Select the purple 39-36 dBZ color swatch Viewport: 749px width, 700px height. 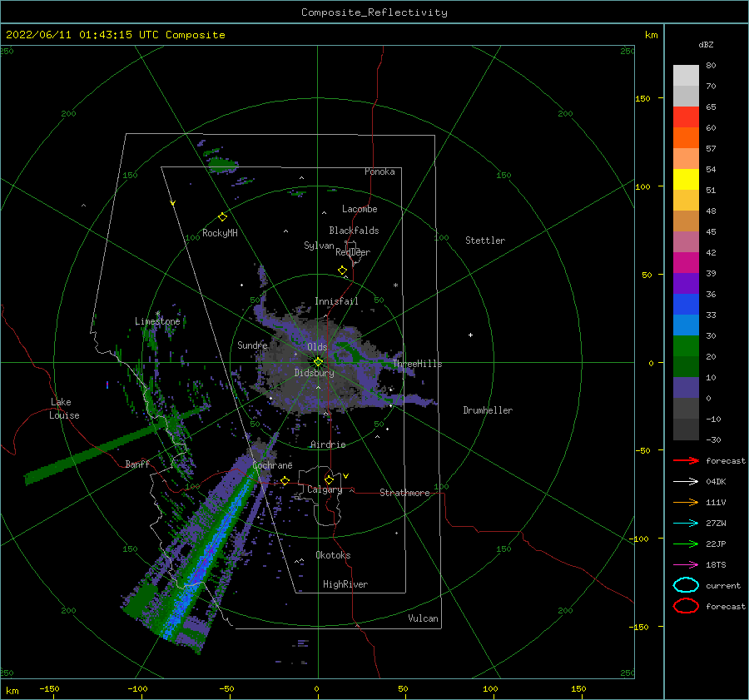pos(686,283)
